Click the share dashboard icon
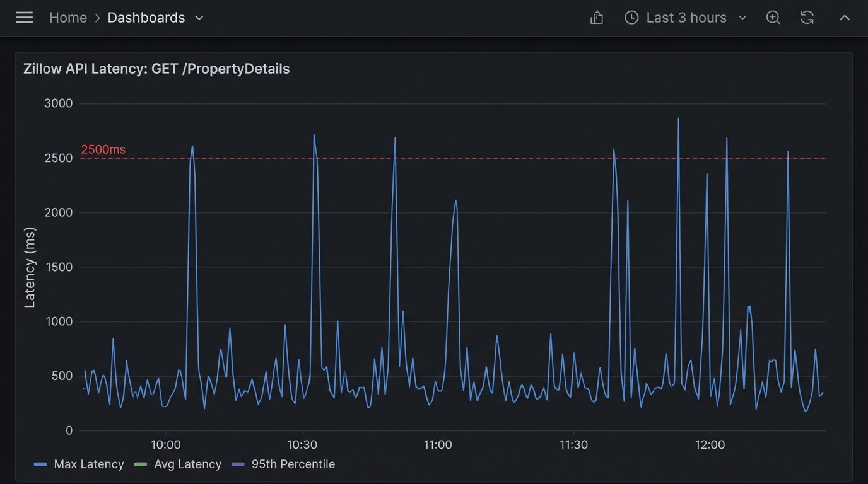868x484 pixels. 597,18
